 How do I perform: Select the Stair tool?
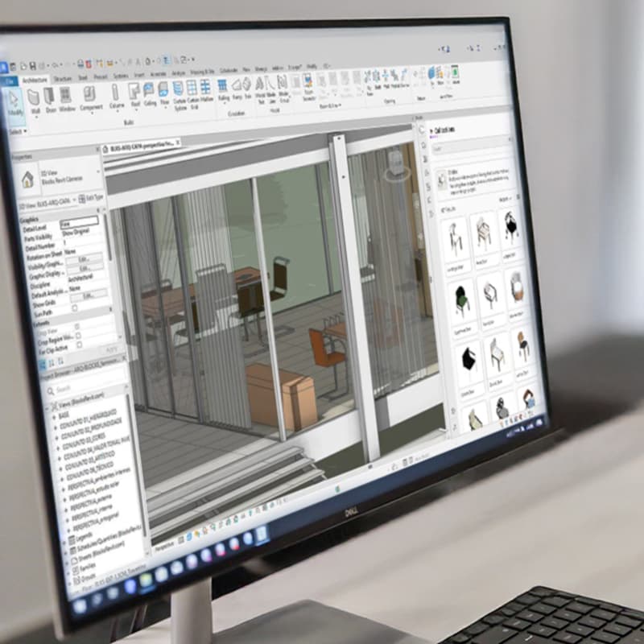(247, 89)
